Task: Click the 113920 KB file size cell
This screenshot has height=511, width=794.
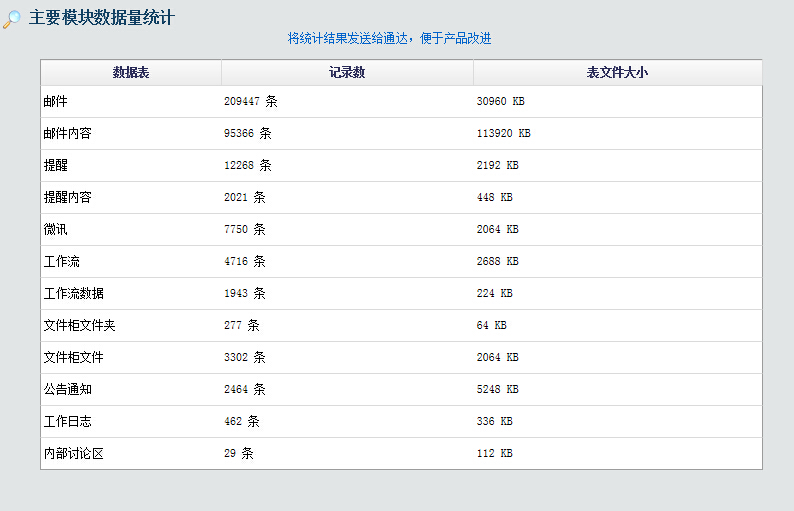Action: click(504, 134)
